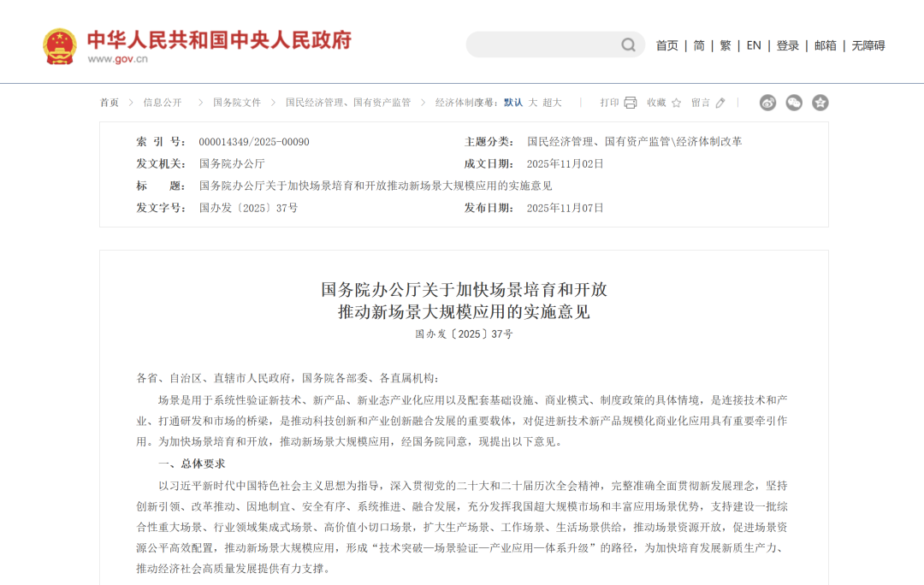Select 大 font size
This screenshot has height=585, width=924.
[533, 103]
